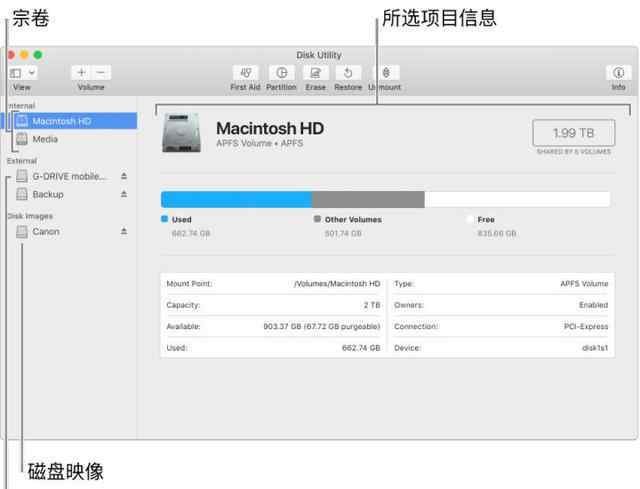
Task: Click the Mount Point value /Volumes/Macintosh HD
Action: (x=337, y=284)
